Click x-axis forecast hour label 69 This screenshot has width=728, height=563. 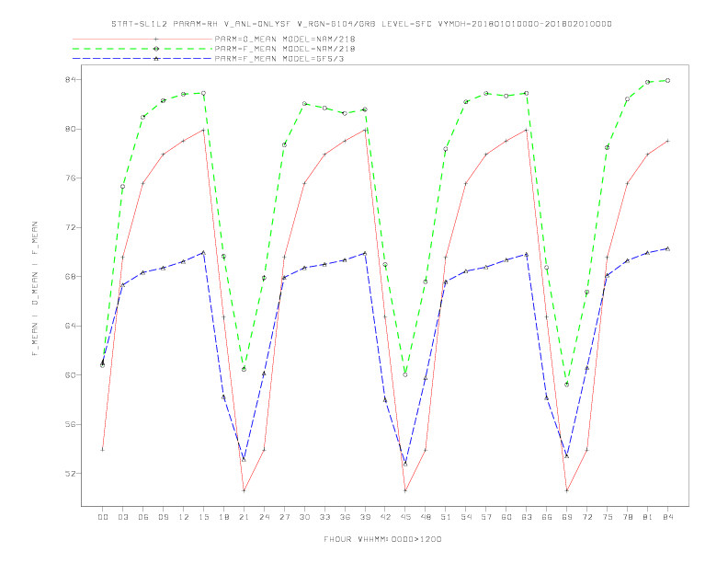click(567, 517)
